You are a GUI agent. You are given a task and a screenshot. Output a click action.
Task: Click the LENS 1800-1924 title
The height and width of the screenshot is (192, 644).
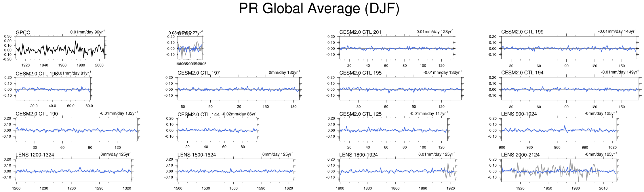(359, 155)
